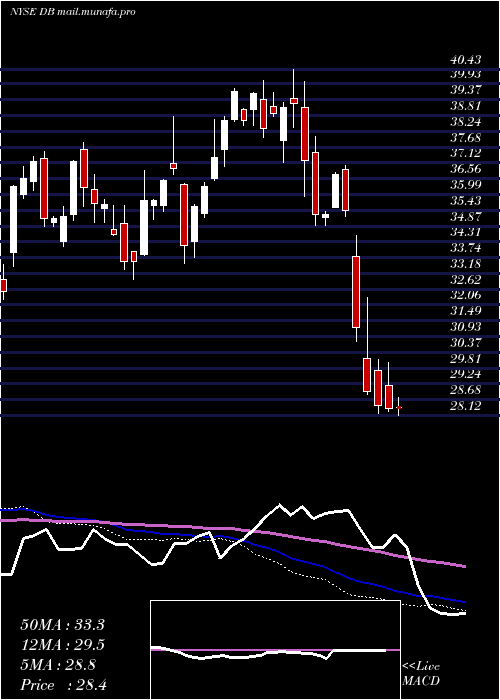Select the 28.68 axis label
This screenshot has width=500, height=700.
465,390
